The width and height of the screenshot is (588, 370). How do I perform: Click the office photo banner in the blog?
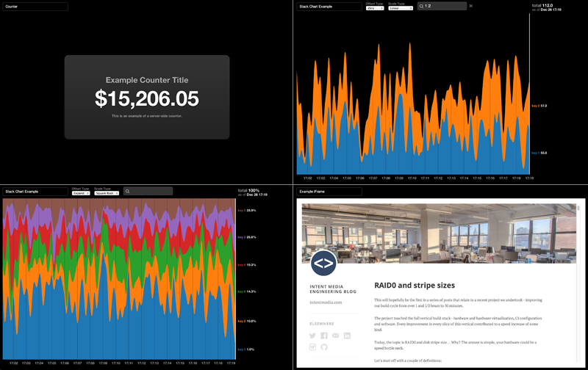point(439,233)
